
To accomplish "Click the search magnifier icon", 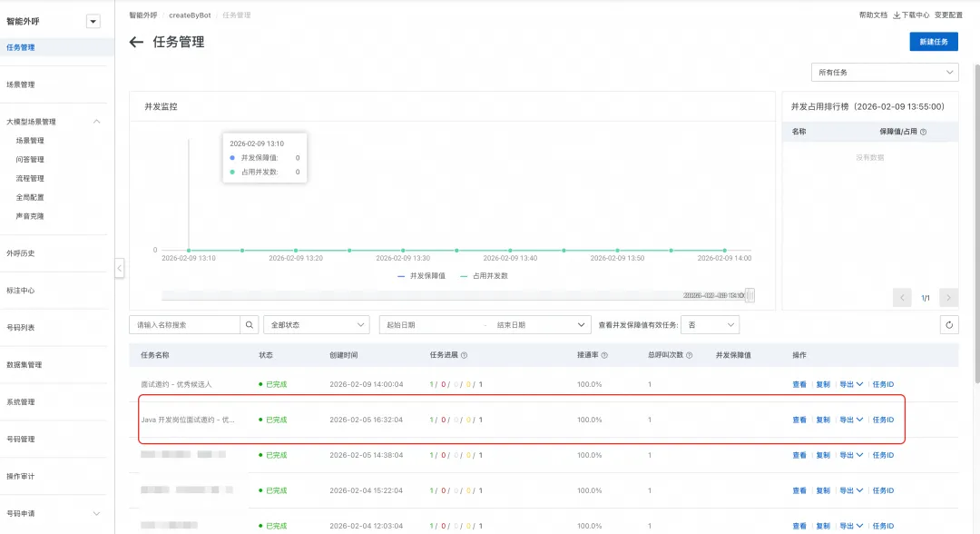I will coord(250,325).
